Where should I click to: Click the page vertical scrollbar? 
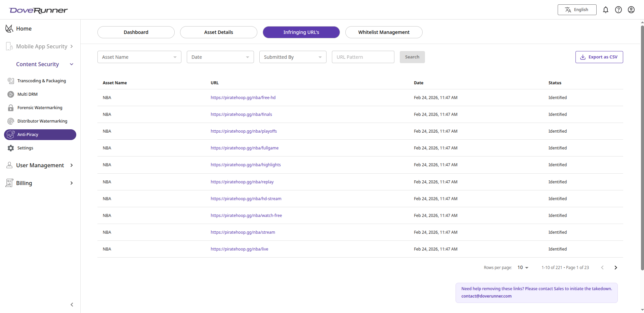point(642,148)
